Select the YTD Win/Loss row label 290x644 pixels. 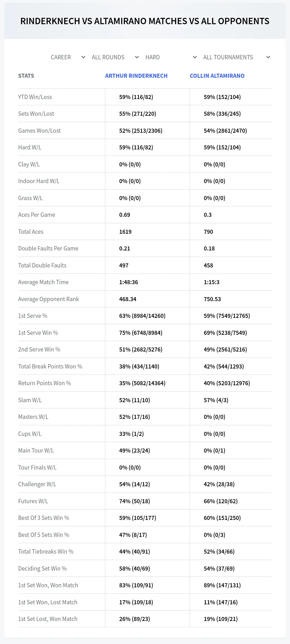[35, 97]
